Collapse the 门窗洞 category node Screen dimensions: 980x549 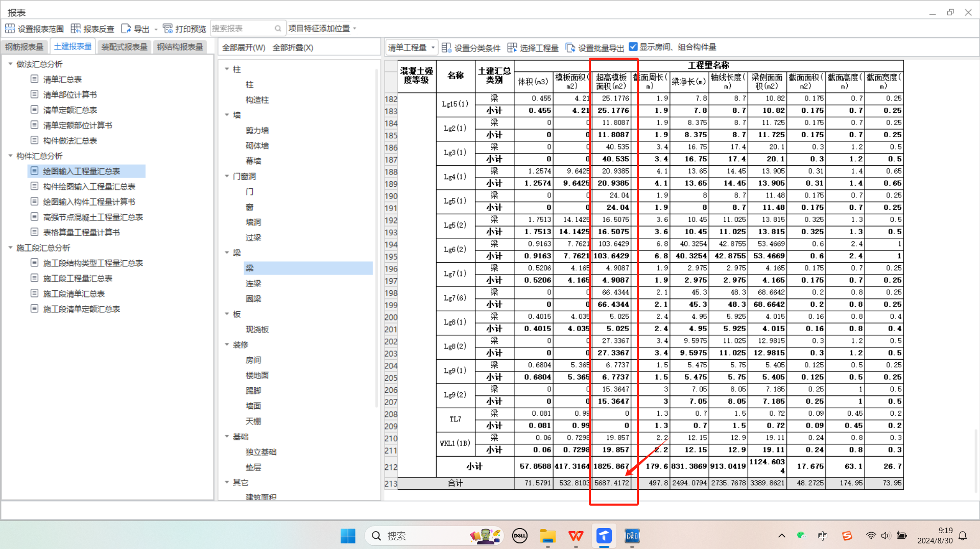[x=227, y=176]
